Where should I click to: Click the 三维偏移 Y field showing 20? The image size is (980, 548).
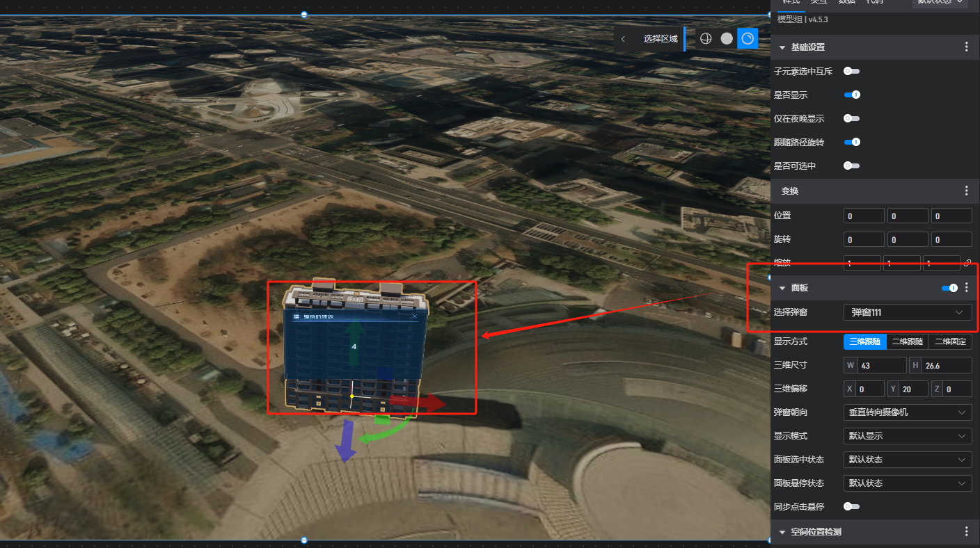(x=908, y=389)
